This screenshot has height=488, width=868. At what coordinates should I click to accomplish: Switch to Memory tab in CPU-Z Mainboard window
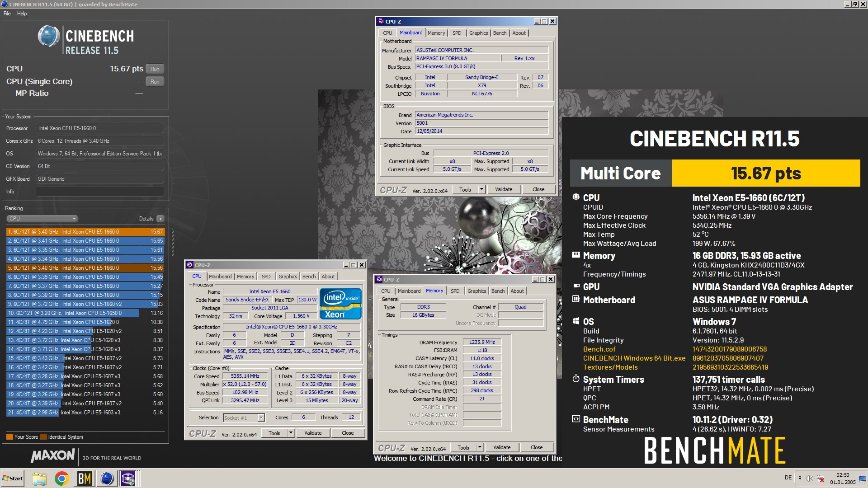coord(436,33)
